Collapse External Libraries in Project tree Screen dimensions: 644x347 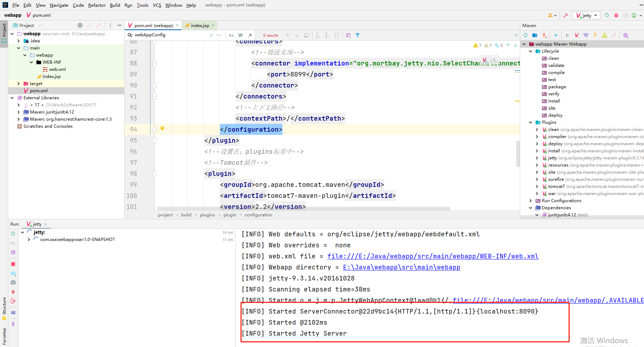(12, 98)
